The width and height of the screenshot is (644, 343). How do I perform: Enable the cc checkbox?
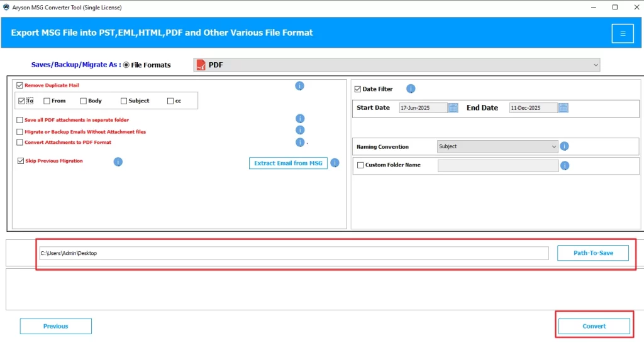[170, 101]
